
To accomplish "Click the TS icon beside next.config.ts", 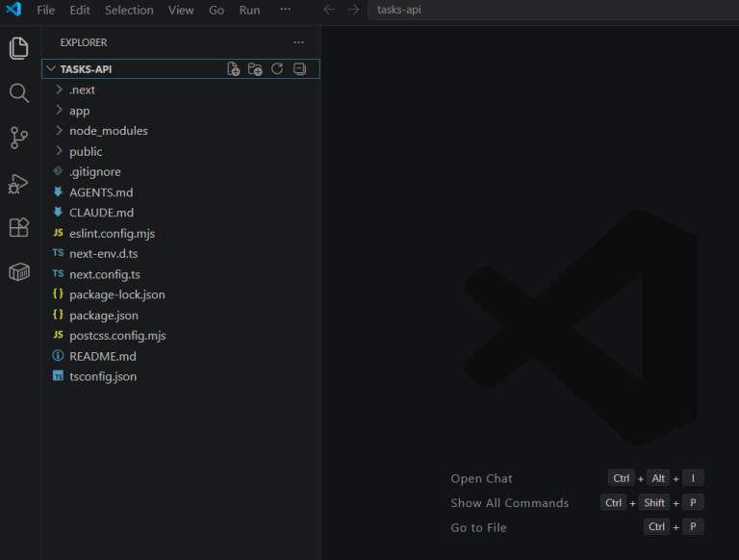I will pyautogui.click(x=58, y=273).
